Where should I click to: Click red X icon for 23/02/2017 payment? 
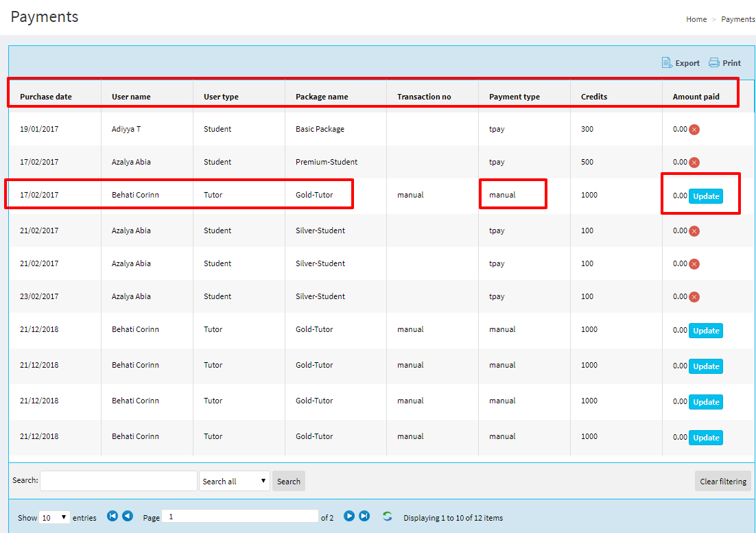pos(694,297)
